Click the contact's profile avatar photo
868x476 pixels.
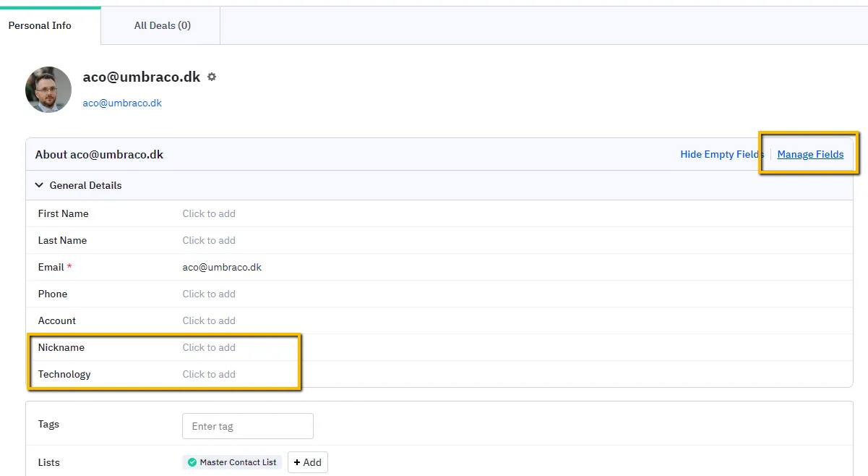point(48,89)
